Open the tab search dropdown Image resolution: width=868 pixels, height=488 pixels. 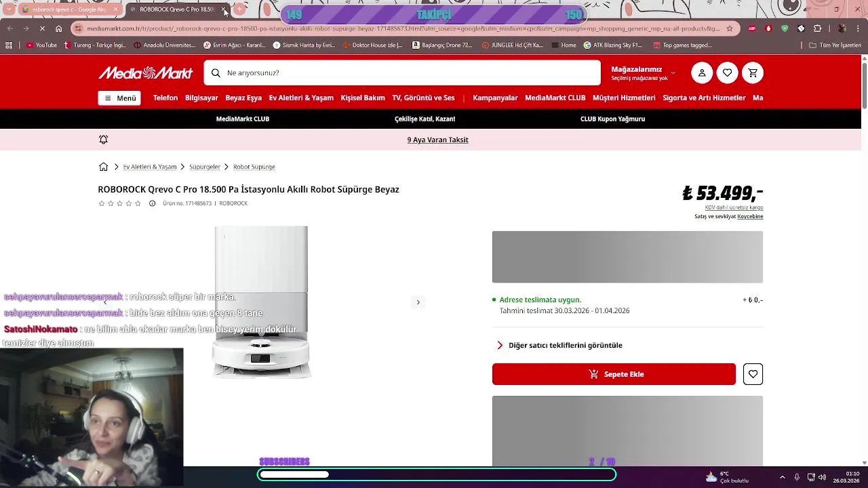[9, 9]
